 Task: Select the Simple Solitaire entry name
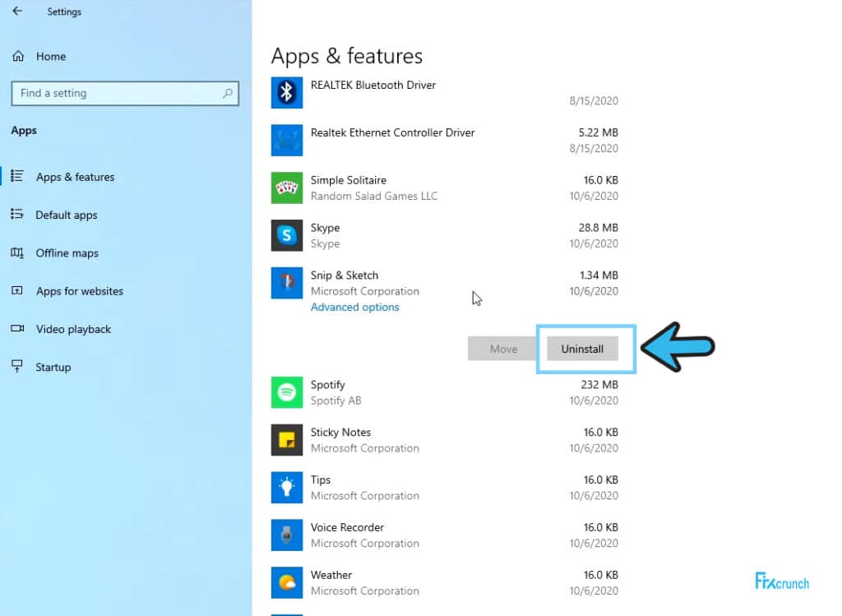tap(349, 180)
